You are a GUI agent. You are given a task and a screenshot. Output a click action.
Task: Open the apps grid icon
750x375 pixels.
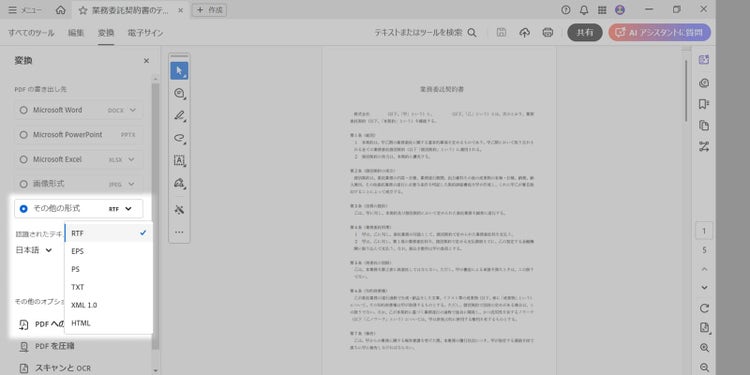coord(602,10)
